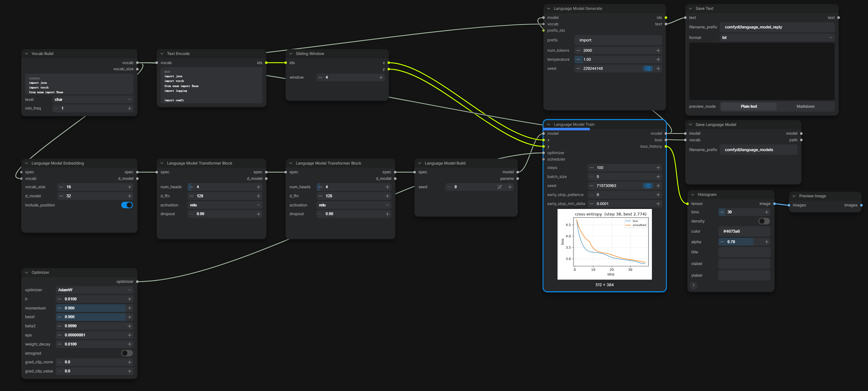Image resolution: width=868 pixels, height=391 pixels.
Task: Increase Sliding Window window value with plus
Action: point(381,77)
